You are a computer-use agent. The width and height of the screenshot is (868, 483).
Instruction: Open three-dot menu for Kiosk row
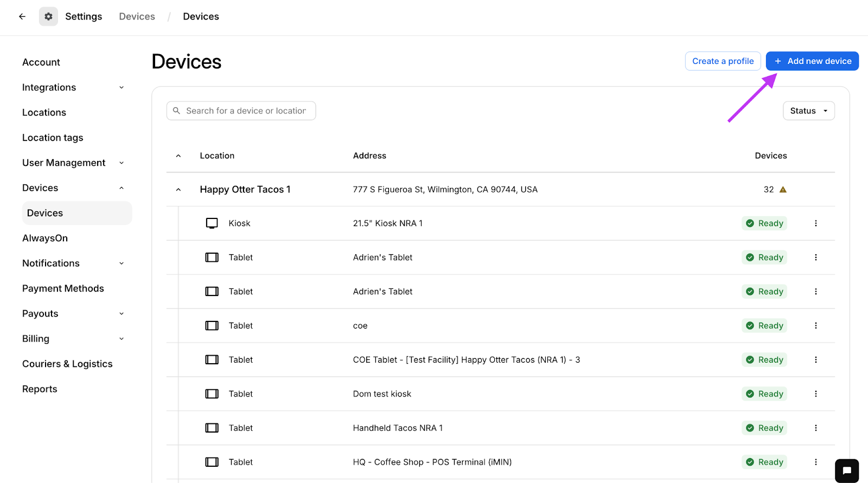[x=815, y=223]
